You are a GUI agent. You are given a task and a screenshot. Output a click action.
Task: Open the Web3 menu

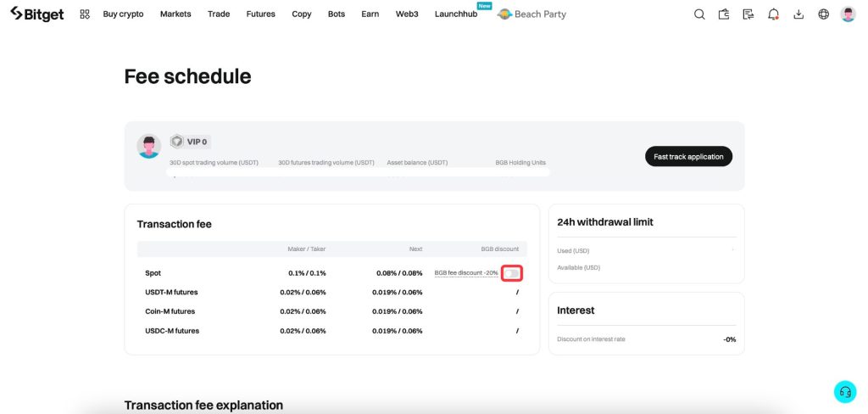pyautogui.click(x=407, y=14)
